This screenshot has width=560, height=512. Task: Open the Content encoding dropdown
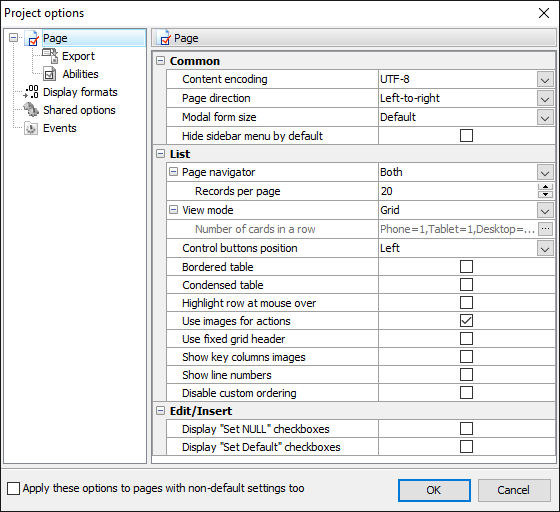pos(545,79)
